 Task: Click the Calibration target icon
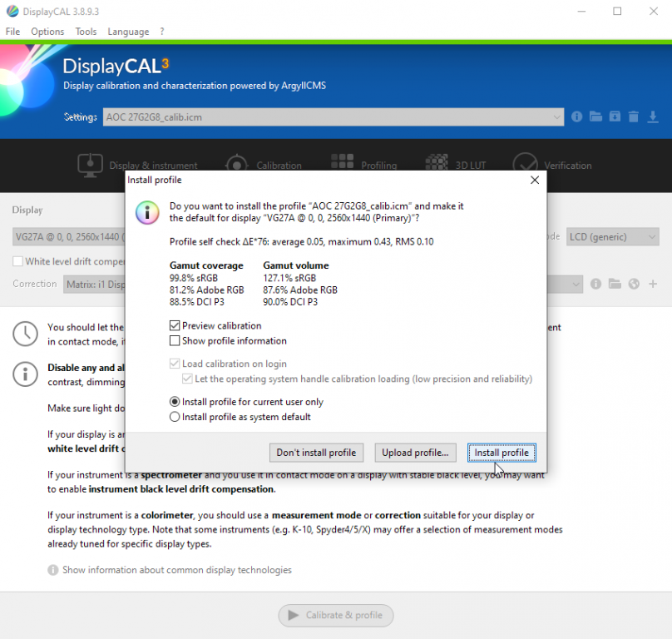[236, 163]
